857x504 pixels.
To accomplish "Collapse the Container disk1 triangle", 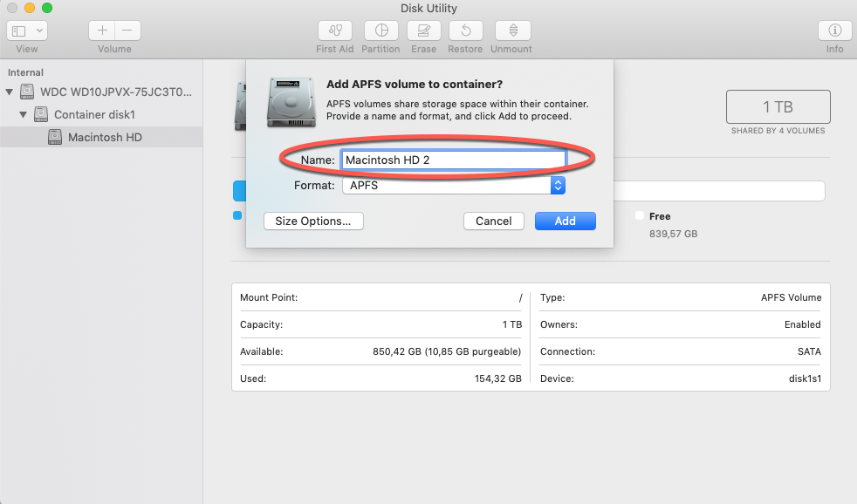I will pos(24,114).
